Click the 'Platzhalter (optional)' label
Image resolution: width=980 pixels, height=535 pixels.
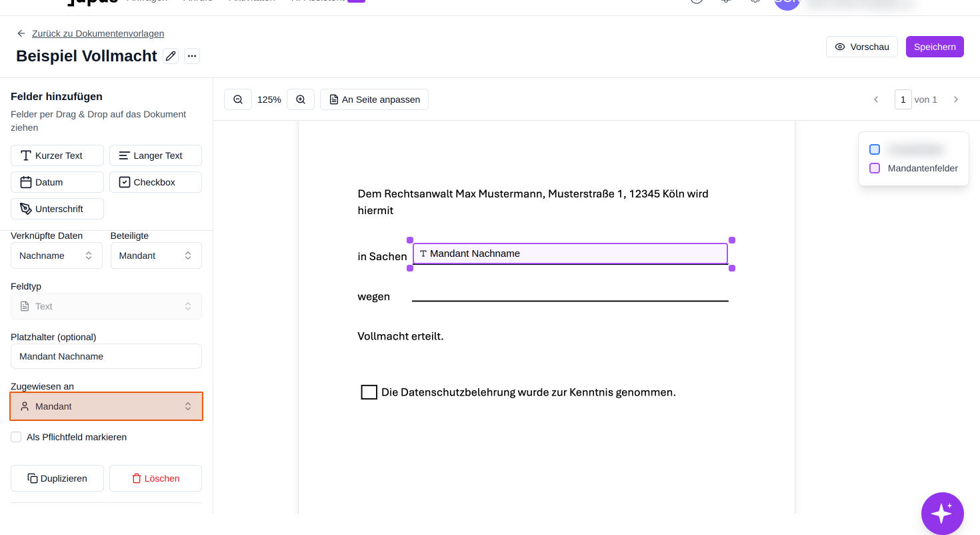53,337
